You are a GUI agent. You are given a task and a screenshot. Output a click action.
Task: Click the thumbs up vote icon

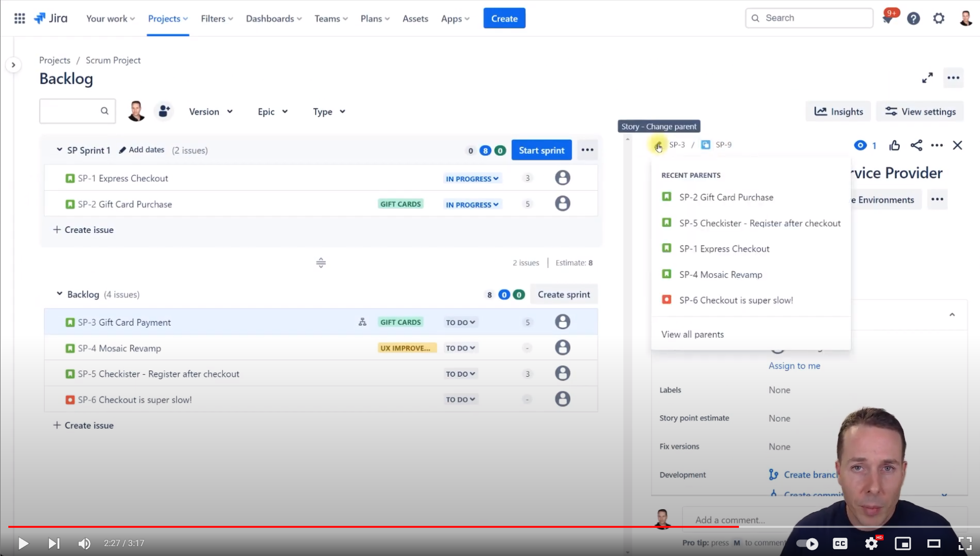click(x=894, y=145)
